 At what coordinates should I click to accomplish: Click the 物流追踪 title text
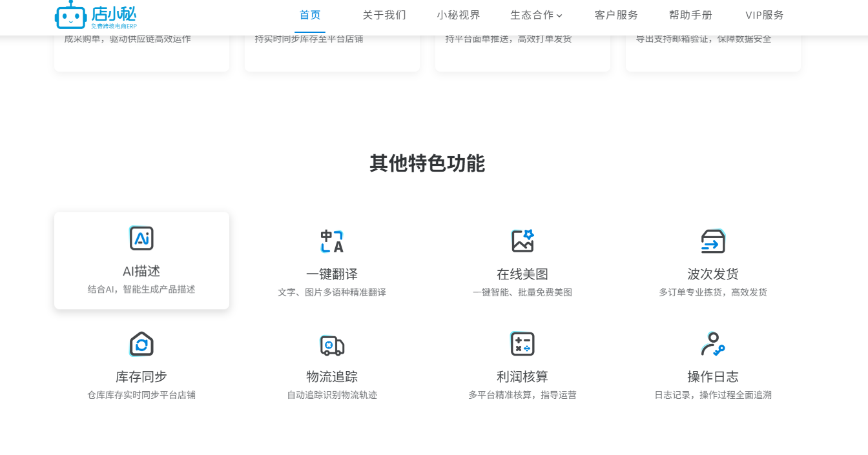point(332,376)
